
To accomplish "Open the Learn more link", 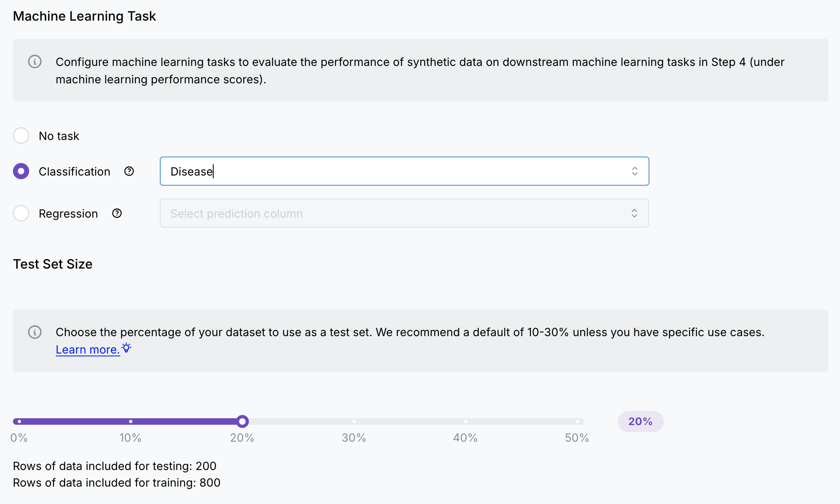I will pyautogui.click(x=88, y=349).
